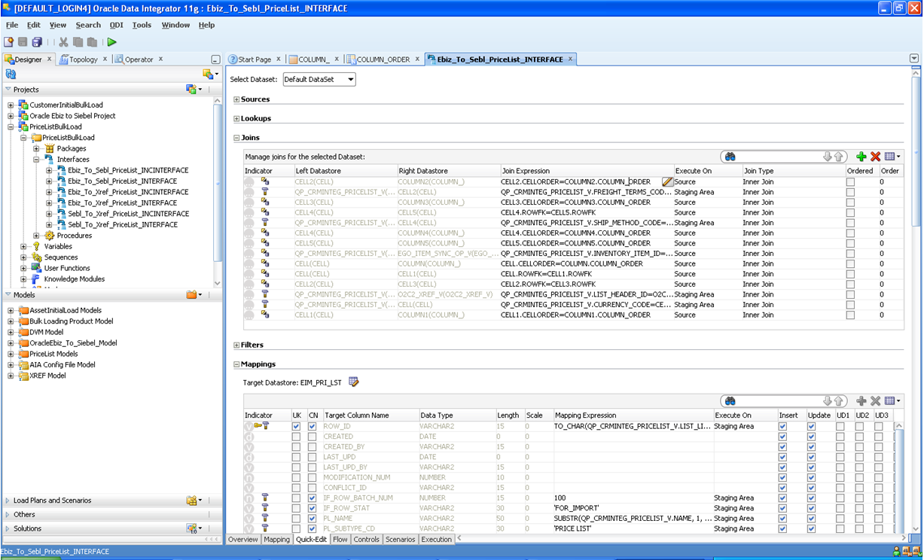Toggle UD1 checkbox for IF_ROW_STAT row

[x=840, y=508]
